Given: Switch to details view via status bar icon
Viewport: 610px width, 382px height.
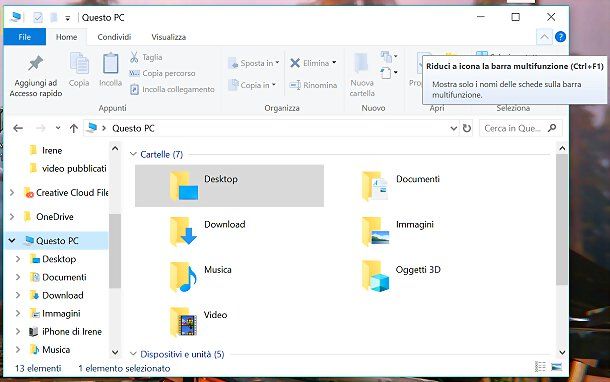Looking at the screenshot, I should pyautogui.click(x=540, y=366).
